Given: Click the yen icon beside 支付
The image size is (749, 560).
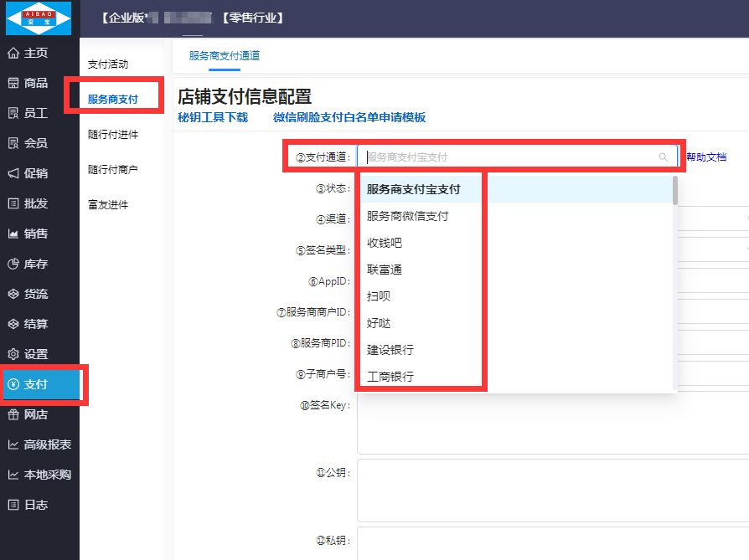Looking at the screenshot, I should point(13,384).
